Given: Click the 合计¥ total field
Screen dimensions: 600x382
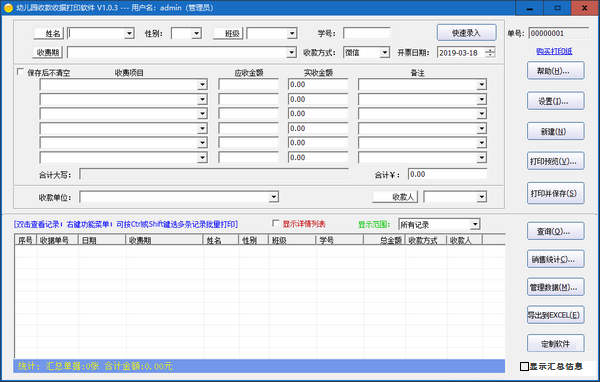Looking at the screenshot, I should (x=447, y=174).
